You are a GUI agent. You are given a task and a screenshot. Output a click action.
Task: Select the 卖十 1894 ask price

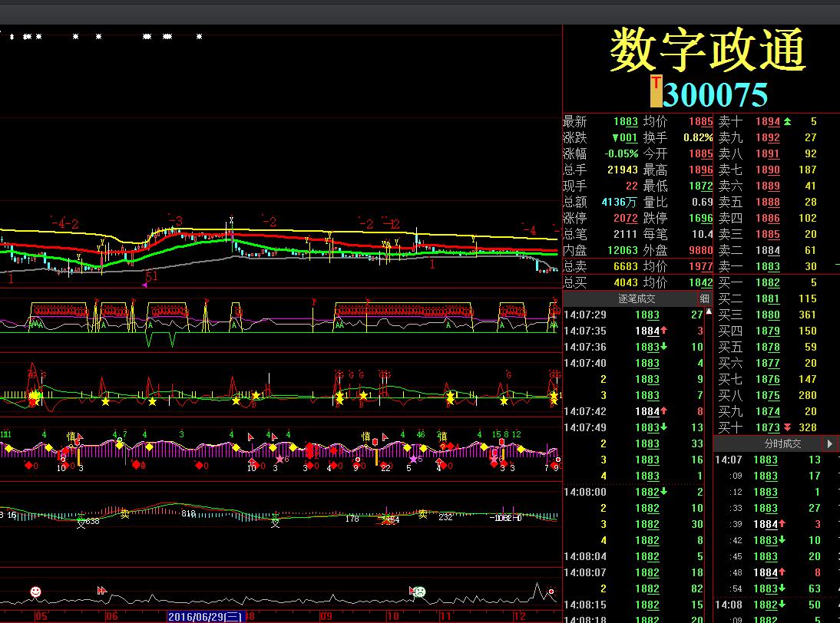click(x=768, y=121)
